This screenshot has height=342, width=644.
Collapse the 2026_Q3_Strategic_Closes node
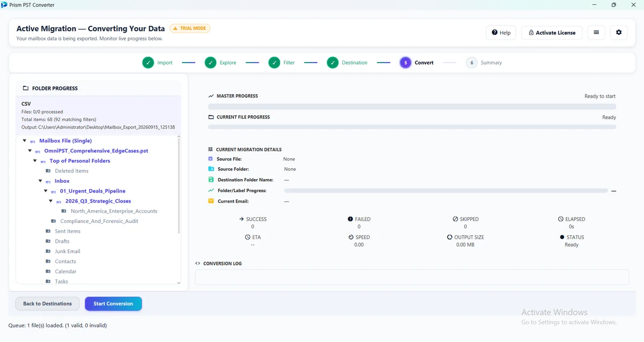coord(51,201)
